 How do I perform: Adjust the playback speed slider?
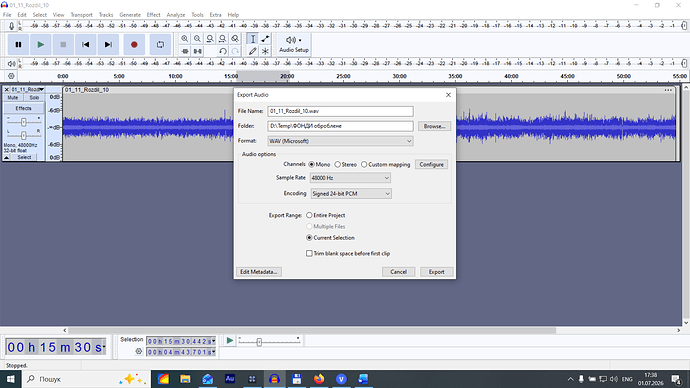point(259,342)
